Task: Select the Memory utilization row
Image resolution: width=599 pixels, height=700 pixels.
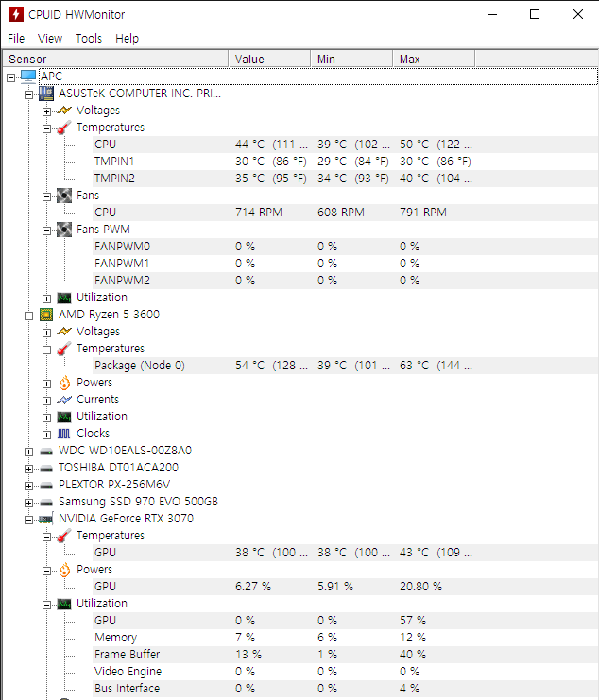Action: (346, 638)
